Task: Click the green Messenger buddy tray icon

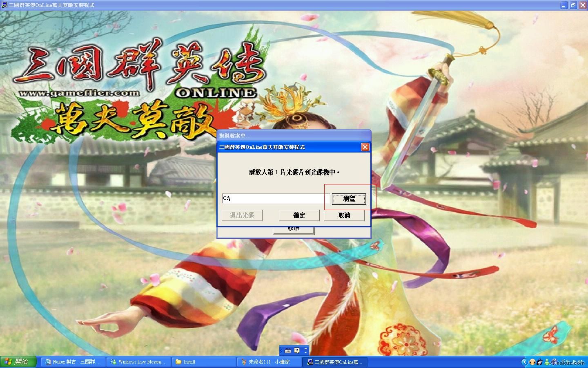Action: pyautogui.click(x=547, y=362)
